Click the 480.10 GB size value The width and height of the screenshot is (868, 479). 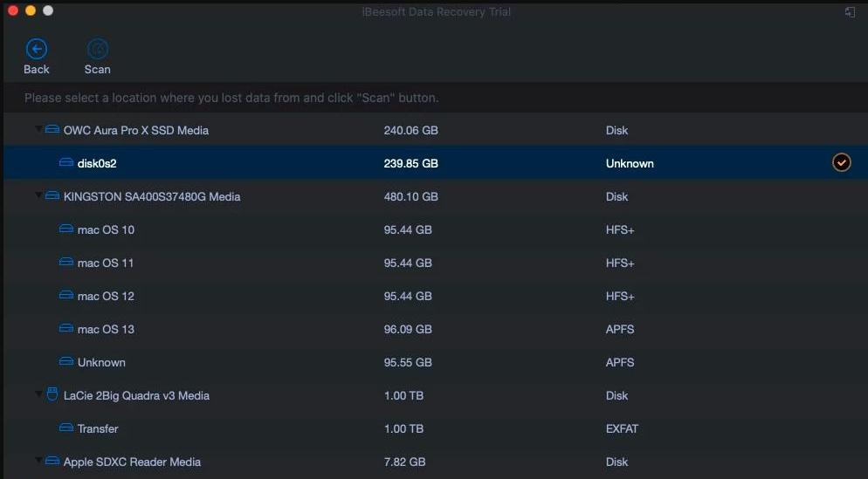coord(410,196)
